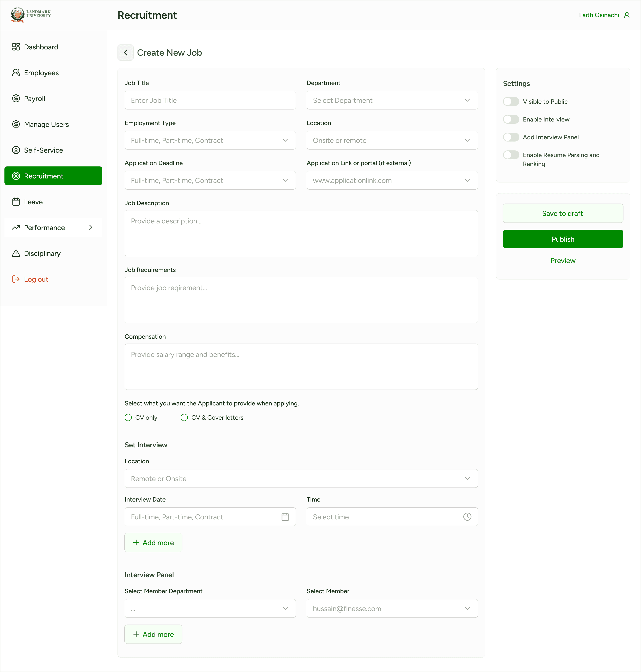The width and height of the screenshot is (641, 672).
Task: Open the Select Department dropdown
Action: [392, 100]
